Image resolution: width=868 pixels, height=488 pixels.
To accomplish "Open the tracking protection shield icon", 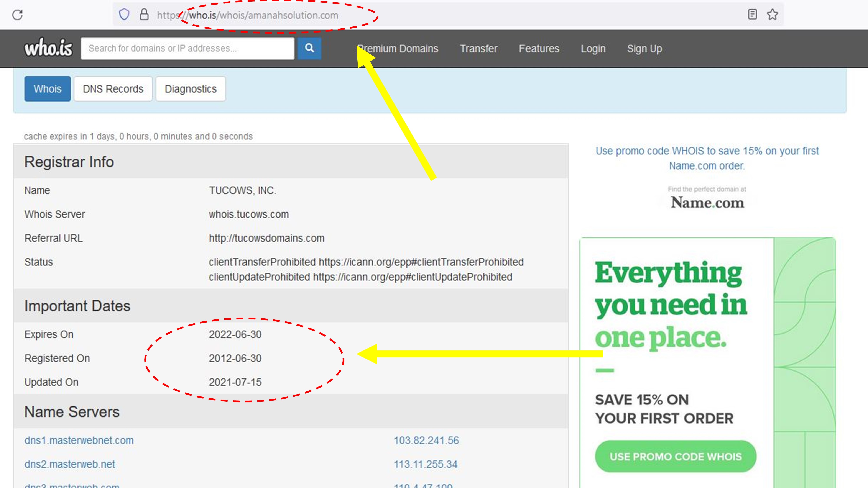I will [x=124, y=15].
